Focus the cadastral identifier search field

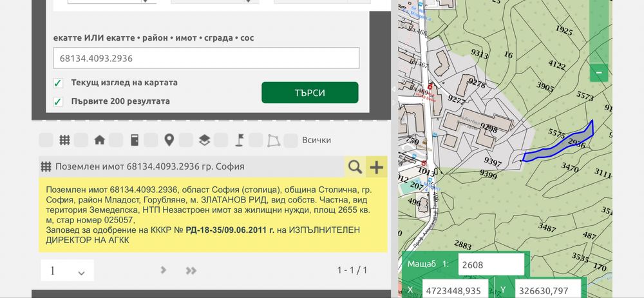tap(206, 58)
